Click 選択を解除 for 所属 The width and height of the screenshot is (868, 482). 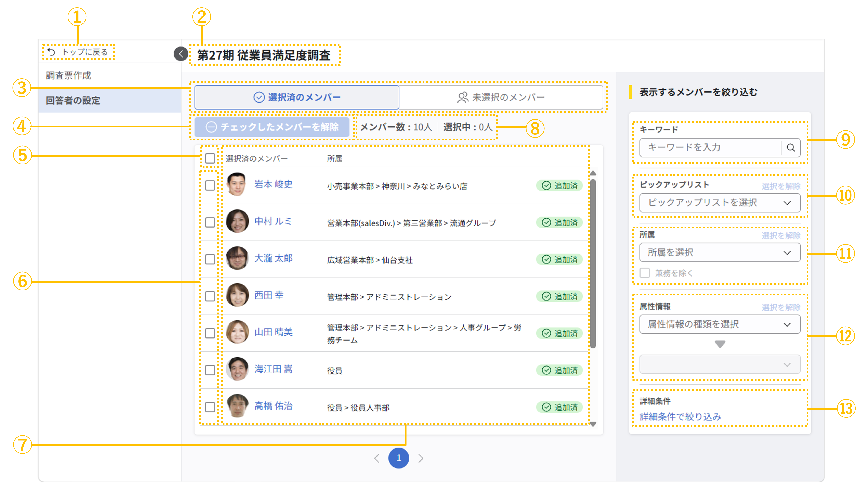click(x=781, y=236)
